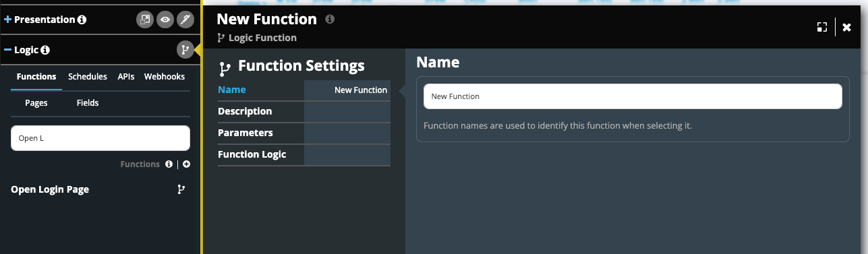Click the Logic info icon
Image resolution: width=868 pixels, height=254 pixels.
[x=46, y=50]
